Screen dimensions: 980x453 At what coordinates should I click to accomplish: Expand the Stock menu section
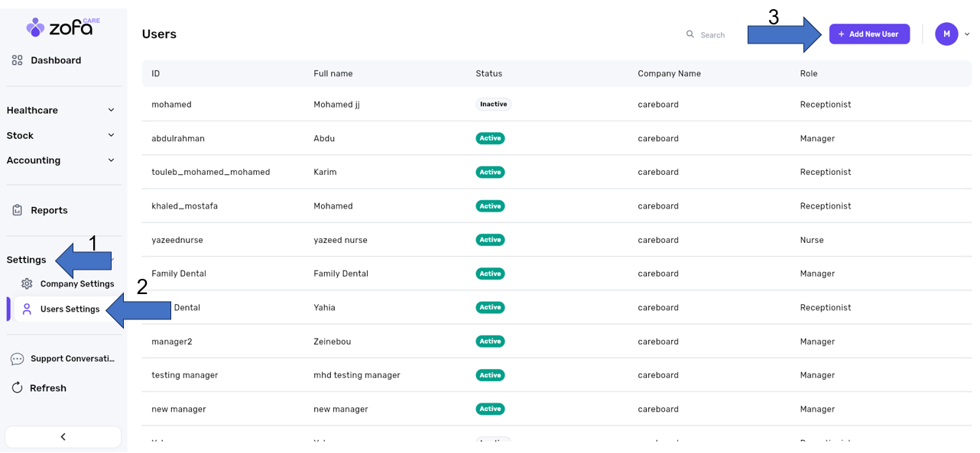[61, 135]
